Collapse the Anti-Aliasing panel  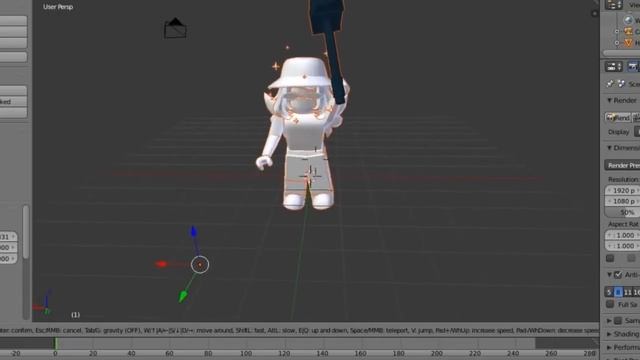(x=609, y=275)
